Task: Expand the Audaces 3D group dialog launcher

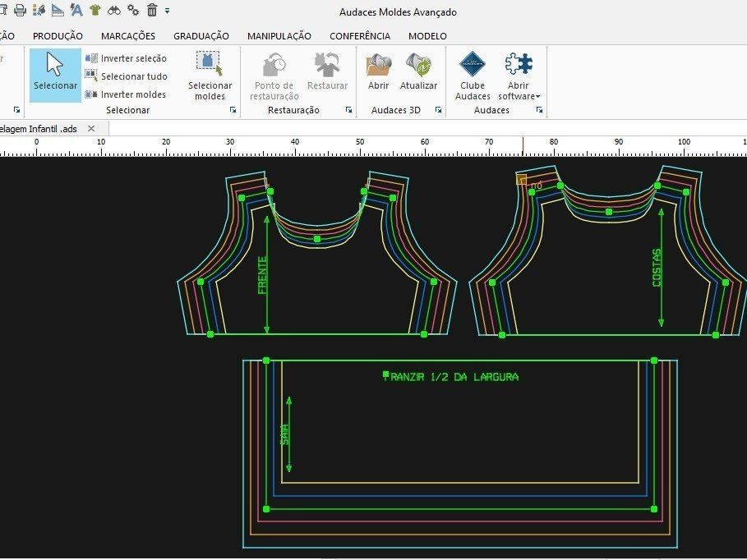Action: coord(439,110)
